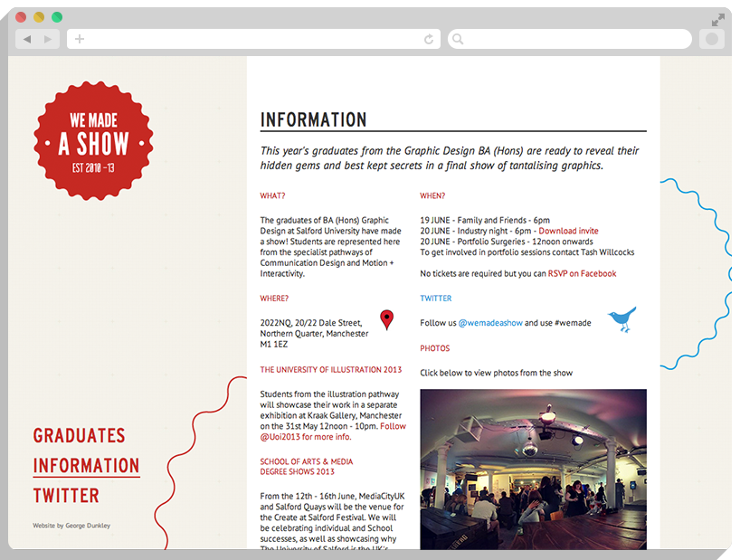This screenshot has height=560, width=740.
Task: Click the 'We Made A Show' badge logo
Action: pyautogui.click(x=93, y=141)
